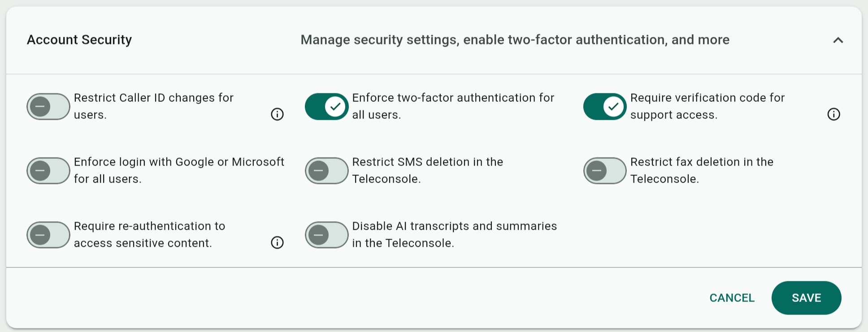Open info icon for Restrict Caller ID changes
The height and width of the screenshot is (332, 868).
[277, 114]
